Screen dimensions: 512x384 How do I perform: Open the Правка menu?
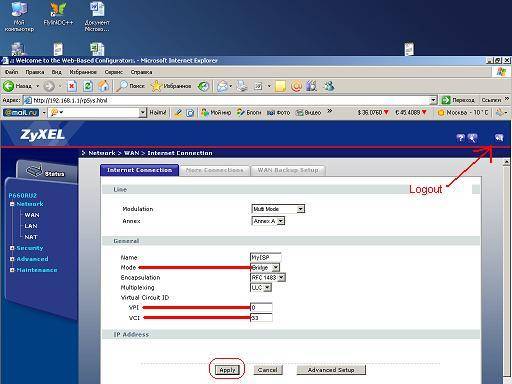pyautogui.click(x=35, y=72)
